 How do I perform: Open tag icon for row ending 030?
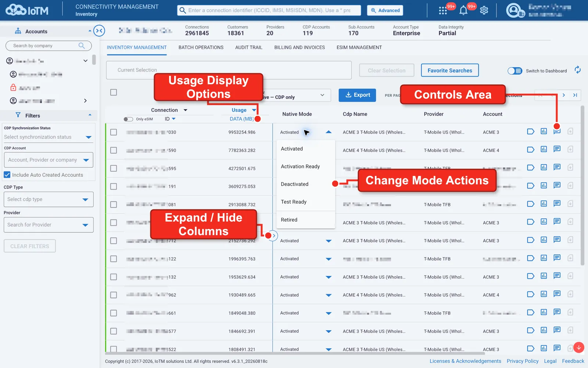(530, 132)
